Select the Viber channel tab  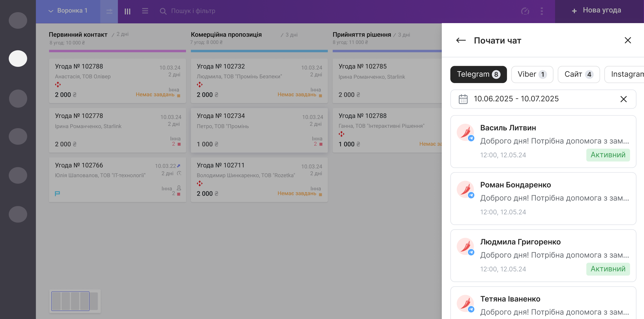point(532,74)
